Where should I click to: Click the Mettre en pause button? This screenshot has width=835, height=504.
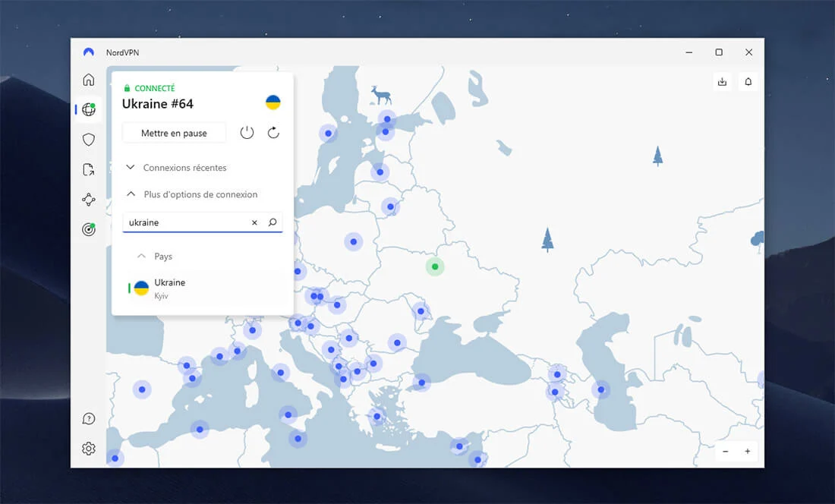click(x=174, y=133)
